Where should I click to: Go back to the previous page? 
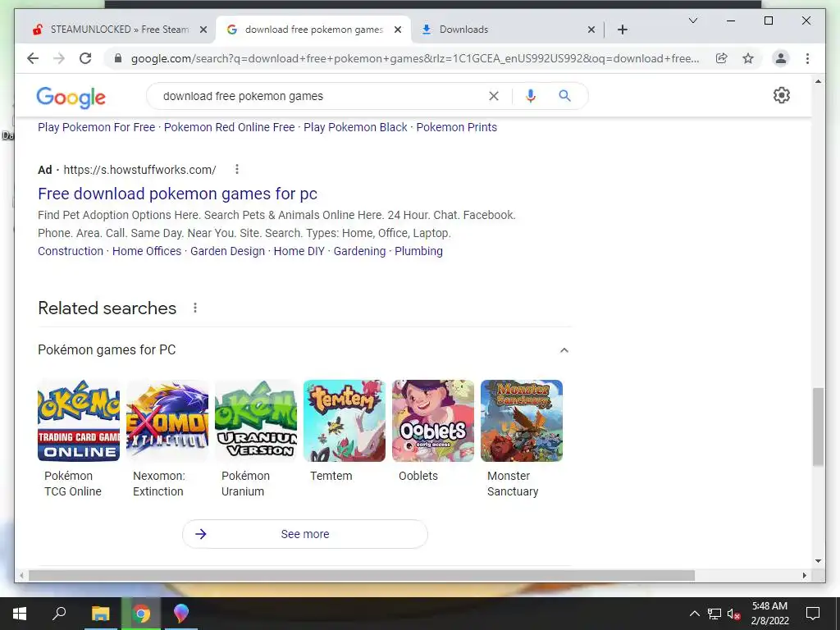pyautogui.click(x=33, y=58)
